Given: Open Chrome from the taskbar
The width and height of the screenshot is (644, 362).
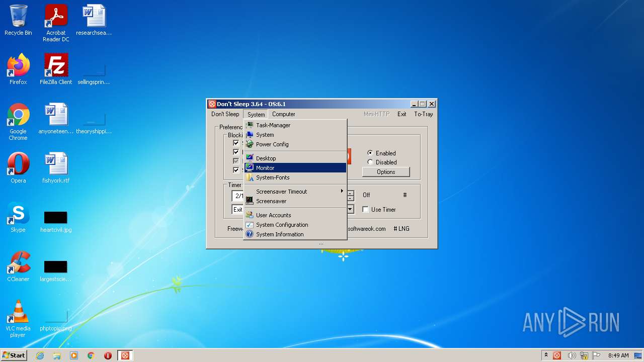Looking at the screenshot, I should [x=91, y=355].
